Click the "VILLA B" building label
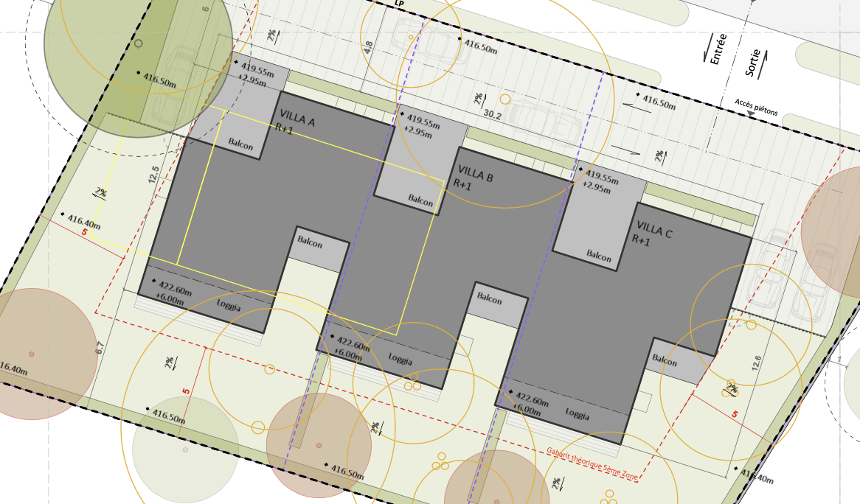This screenshot has height=504, width=860. pos(476,173)
